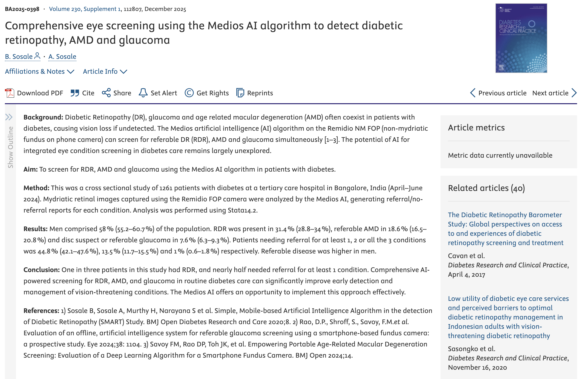Click the Show Outline double-chevron icon
588x379 pixels.
[x=9, y=117]
